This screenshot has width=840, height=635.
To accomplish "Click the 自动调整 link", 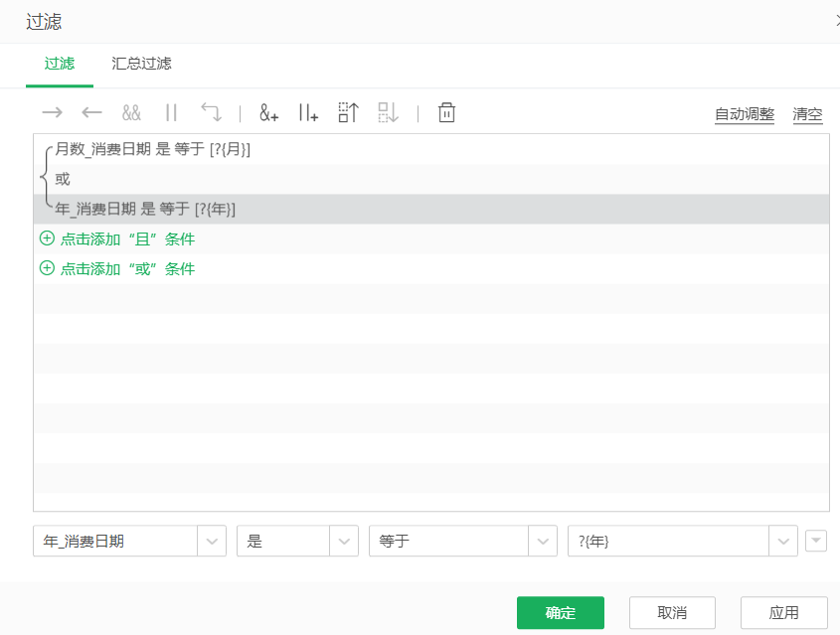I will pos(745,114).
